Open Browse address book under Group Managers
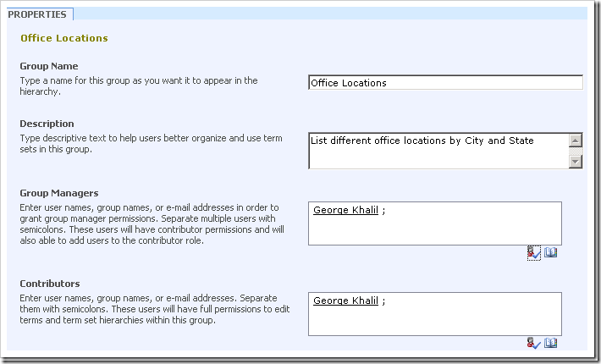Image resolution: width=601 pixels, height=364 pixels. 551,252
